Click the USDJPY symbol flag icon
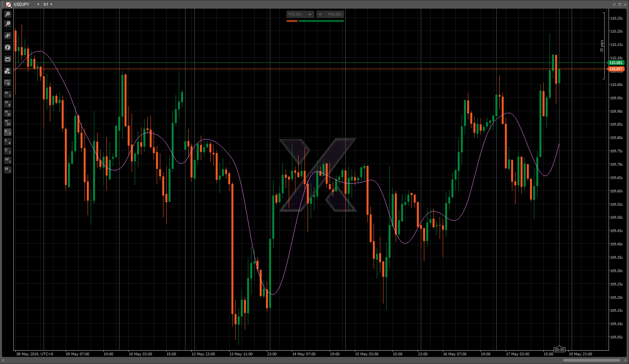 coord(8,4)
